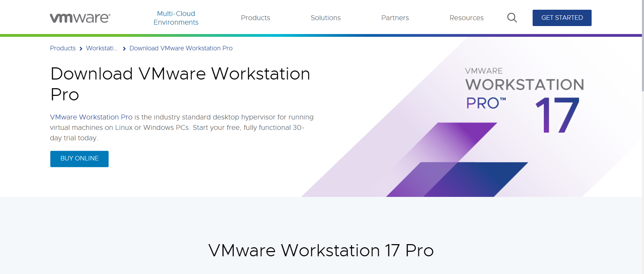Open the truncated Workstation breadcrumb link
The image size is (644, 274).
click(102, 48)
